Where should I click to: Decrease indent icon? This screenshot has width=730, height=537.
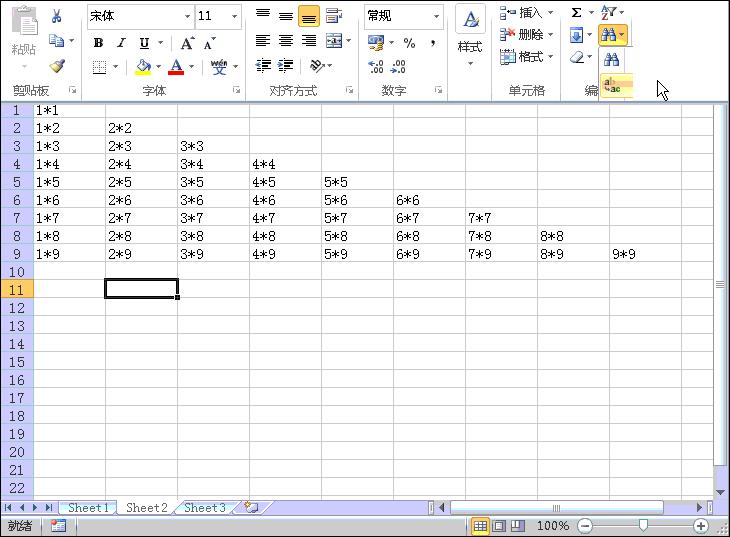coord(264,66)
